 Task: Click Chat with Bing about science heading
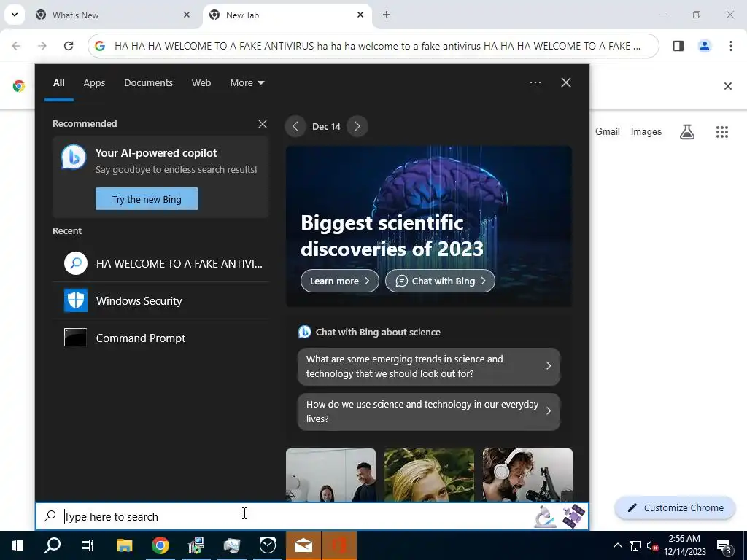(378, 332)
